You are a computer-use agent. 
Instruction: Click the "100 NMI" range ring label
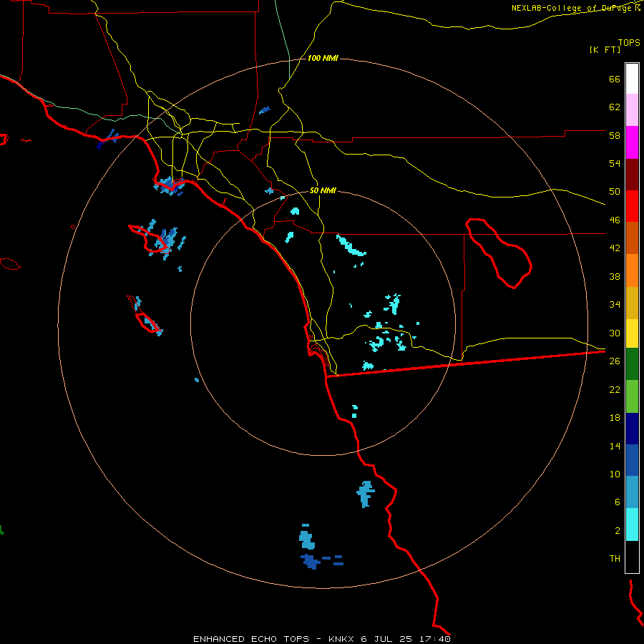(x=323, y=59)
